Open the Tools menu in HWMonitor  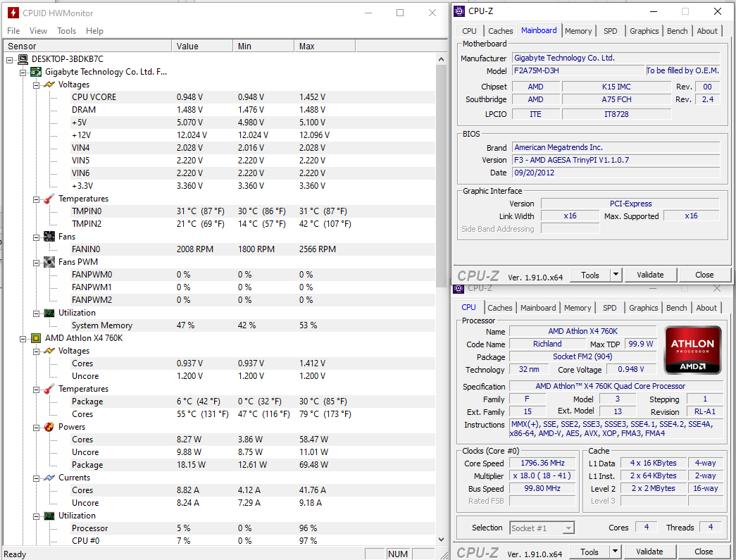pyautogui.click(x=66, y=31)
